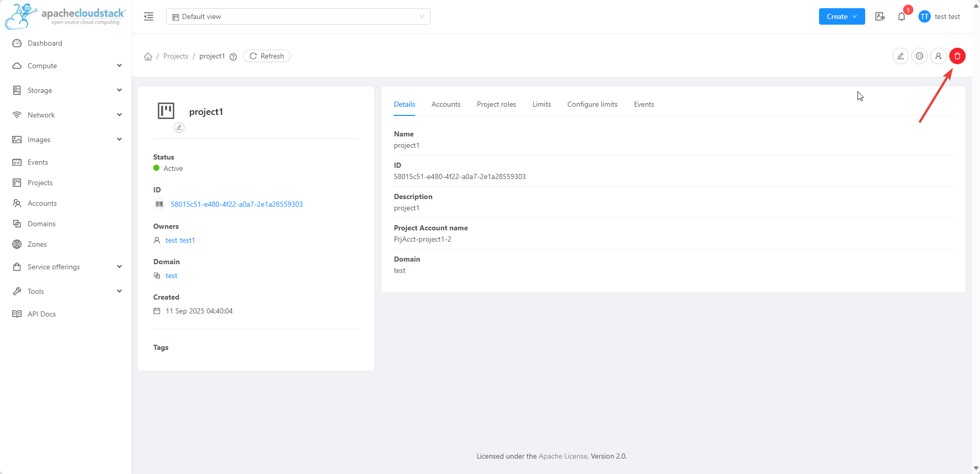Click the project1 help question icon
This screenshot has width=980, height=474.
tap(233, 57)
